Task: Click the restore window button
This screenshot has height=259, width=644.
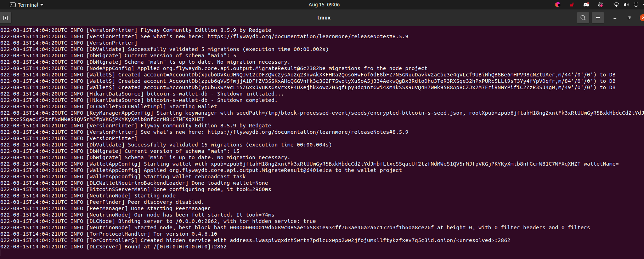Action: click(x=629, y=17)
